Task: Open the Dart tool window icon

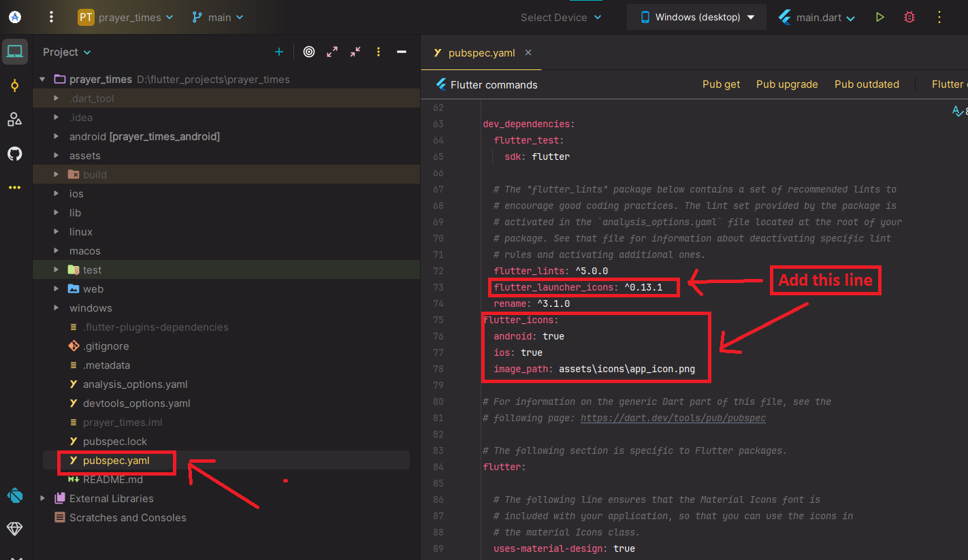Action: pos(14,495)
